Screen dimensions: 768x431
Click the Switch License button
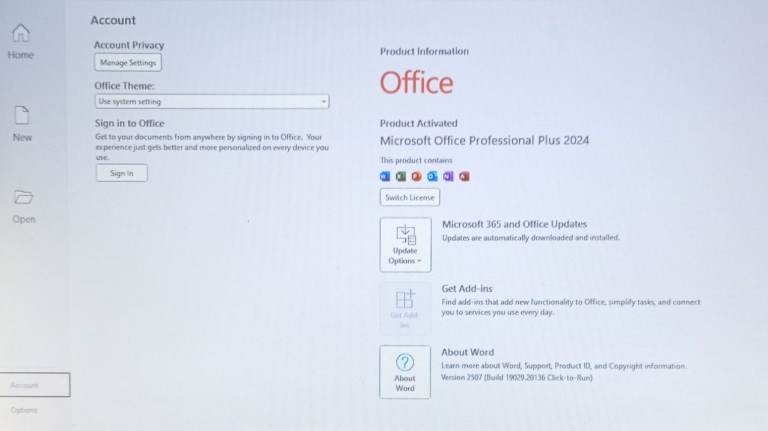click(410, 197)
